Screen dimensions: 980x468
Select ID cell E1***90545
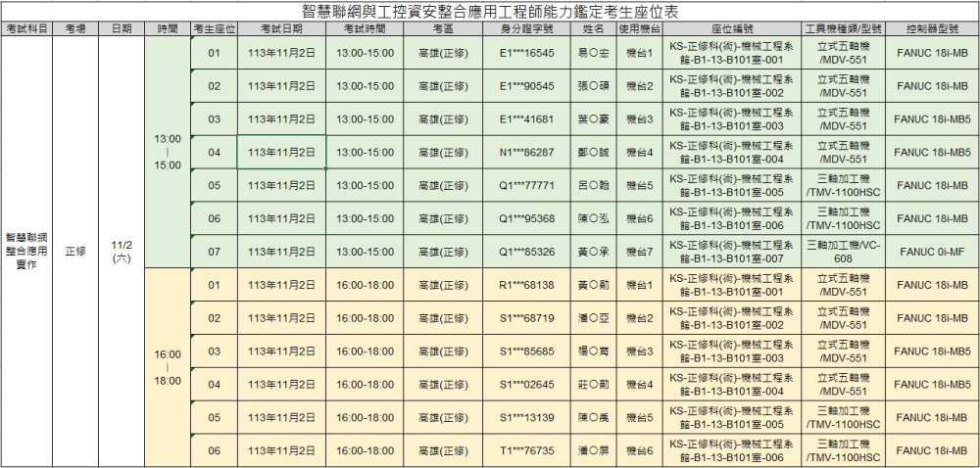527,86
